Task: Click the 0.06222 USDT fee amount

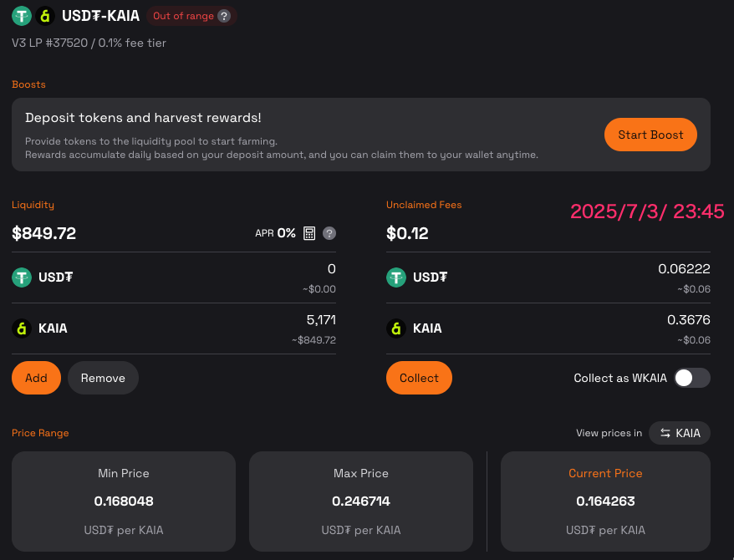Action: 684,269
